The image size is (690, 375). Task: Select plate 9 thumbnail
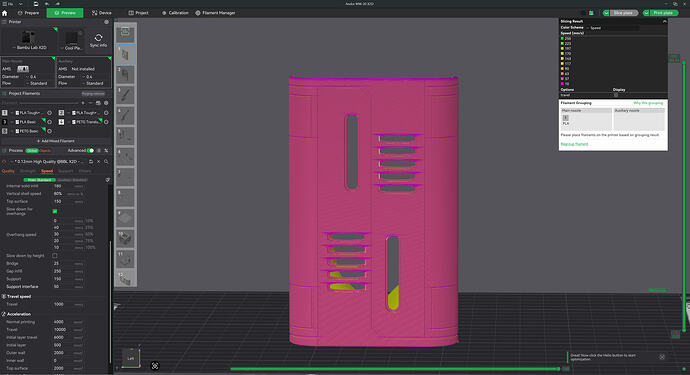click(x=125, y=218)
